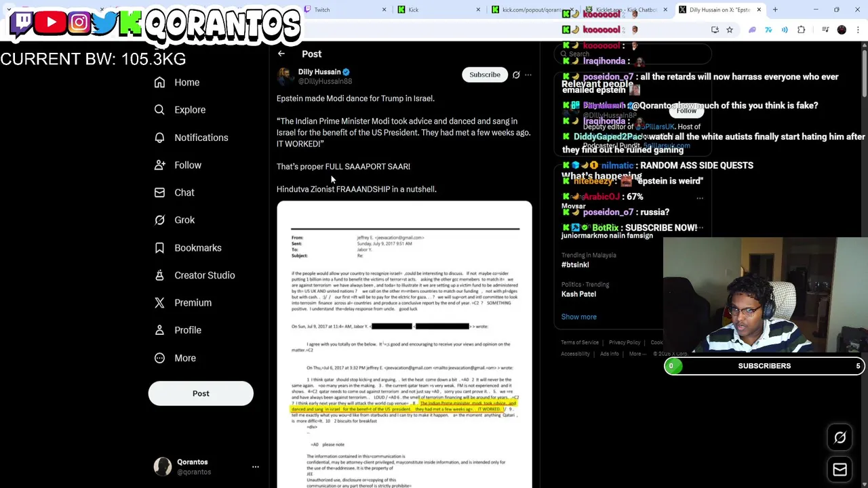The image size is (868, 488).
Task: Open the #btsinkl trending topic
Action: point(575,265)
